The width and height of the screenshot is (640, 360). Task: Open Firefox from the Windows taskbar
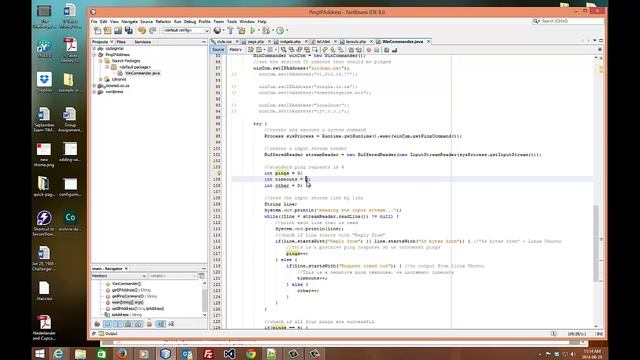point(122,353)
